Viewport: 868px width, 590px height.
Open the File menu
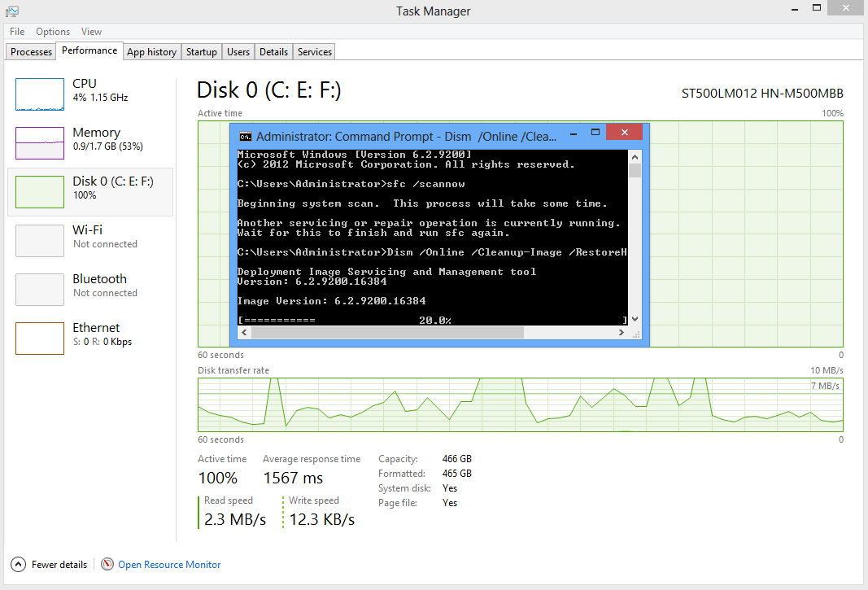(x=17, y=32)
